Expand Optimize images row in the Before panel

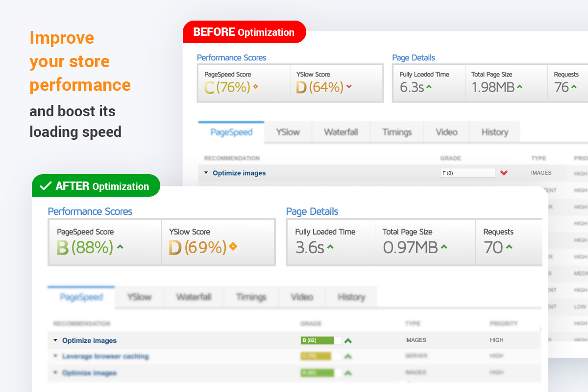[x=206, y=173]
